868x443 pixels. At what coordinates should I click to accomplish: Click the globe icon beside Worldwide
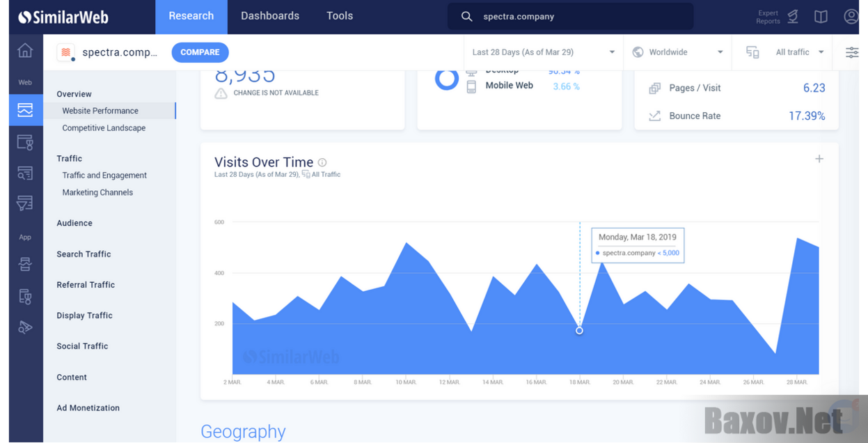click(x=638, y=52)
